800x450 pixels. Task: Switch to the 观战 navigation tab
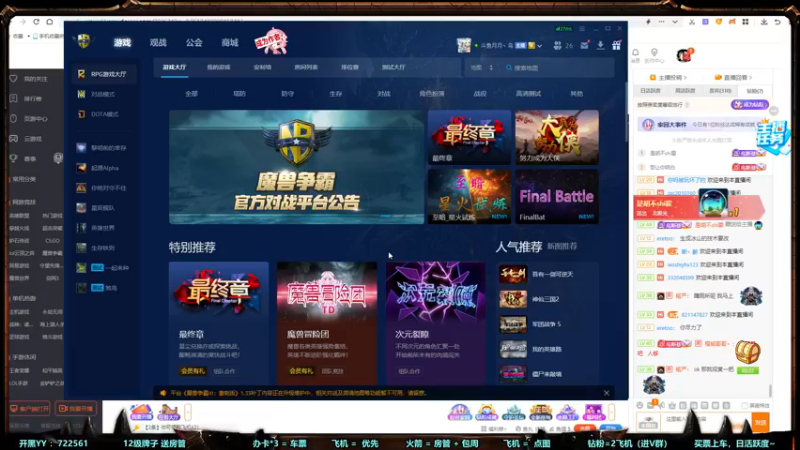pos(158,43)
